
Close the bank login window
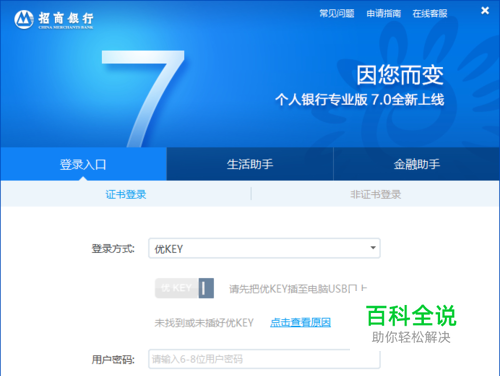tap(485, 11)
